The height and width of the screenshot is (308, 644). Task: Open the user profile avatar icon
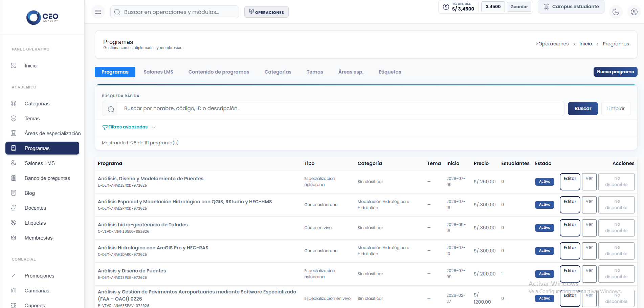634,12
